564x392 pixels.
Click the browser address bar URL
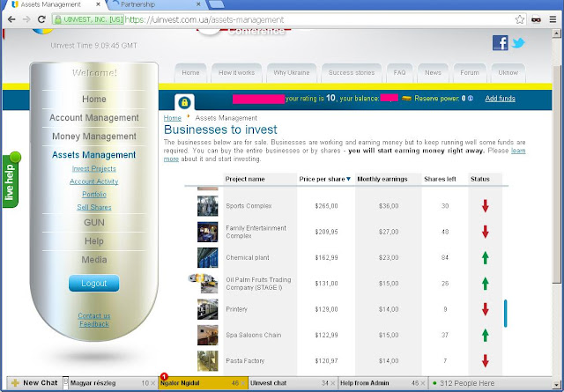[x=204, y=19]
